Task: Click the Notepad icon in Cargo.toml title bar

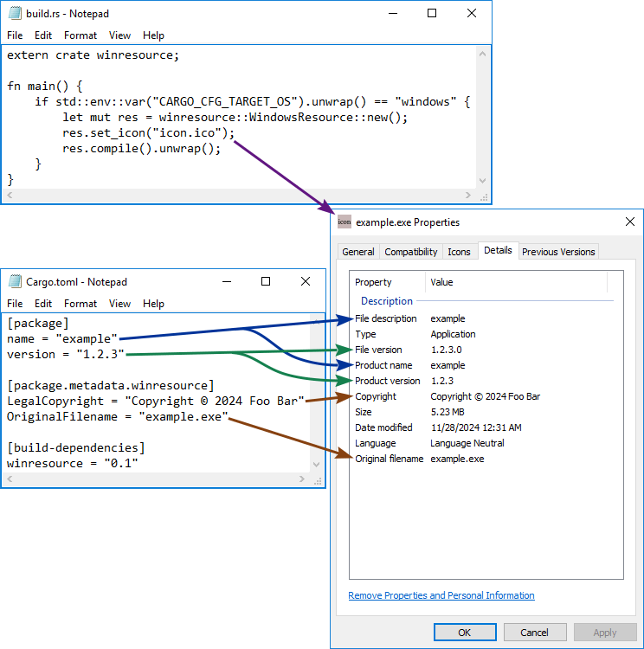Action: (x=15, y=281)
